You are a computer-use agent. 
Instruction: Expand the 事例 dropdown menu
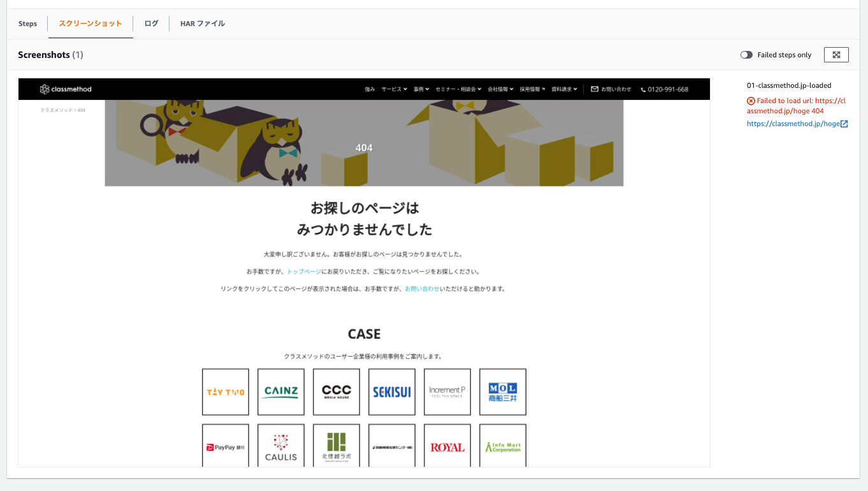pos(421,89)
